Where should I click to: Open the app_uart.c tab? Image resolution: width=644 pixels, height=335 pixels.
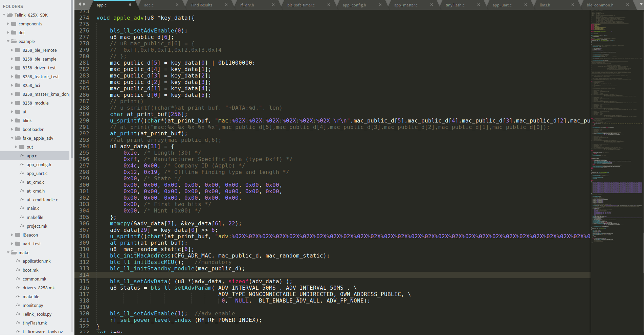502,5
